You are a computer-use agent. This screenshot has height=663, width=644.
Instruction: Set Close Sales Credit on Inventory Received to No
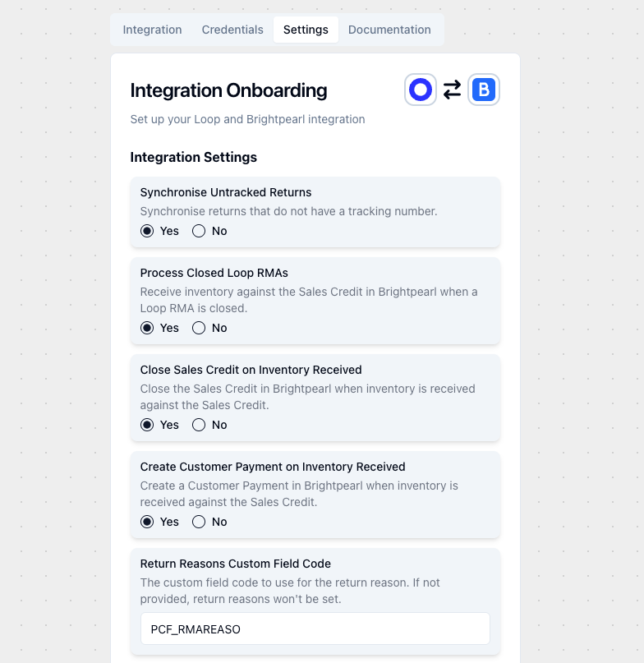[x=199, y=425]
